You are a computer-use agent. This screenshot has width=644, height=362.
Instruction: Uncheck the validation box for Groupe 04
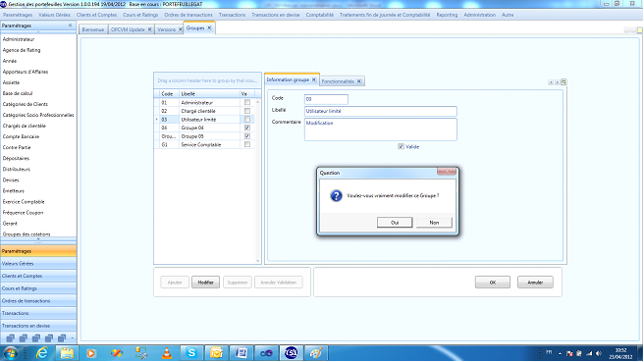(247, 128)
